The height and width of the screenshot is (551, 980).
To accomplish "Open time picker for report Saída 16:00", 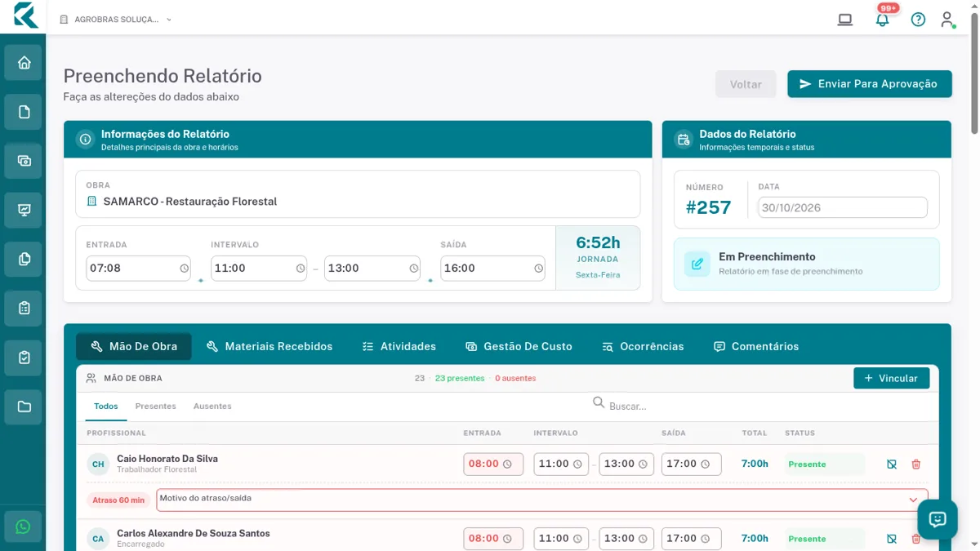I will click(539, 269).
